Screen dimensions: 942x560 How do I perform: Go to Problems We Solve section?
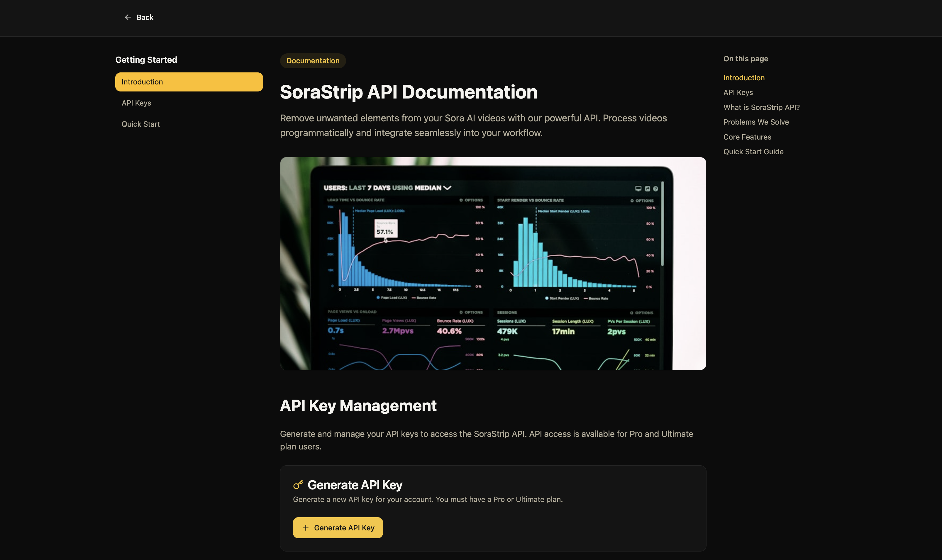(755, 122)
